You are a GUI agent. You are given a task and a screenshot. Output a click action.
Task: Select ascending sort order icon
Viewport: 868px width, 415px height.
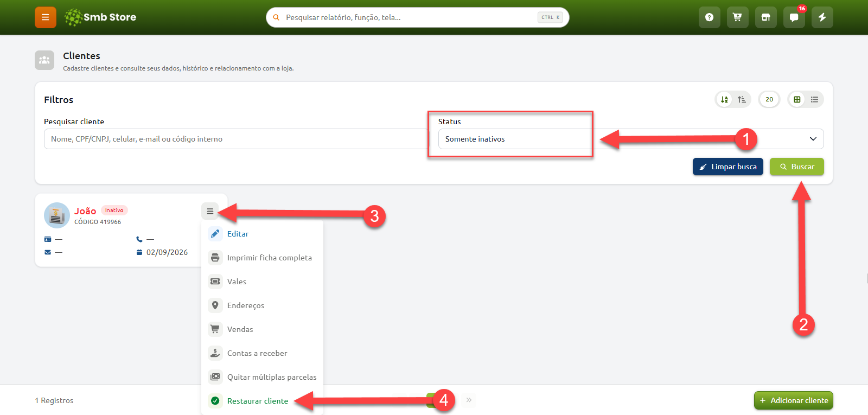tap(742, 99)
